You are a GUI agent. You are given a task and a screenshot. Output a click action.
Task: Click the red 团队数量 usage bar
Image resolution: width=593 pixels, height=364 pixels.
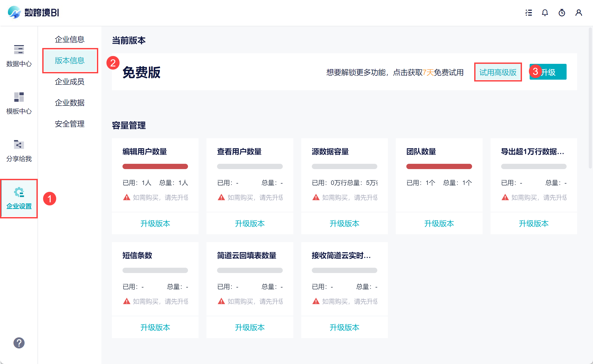click(x=439, y=166)
